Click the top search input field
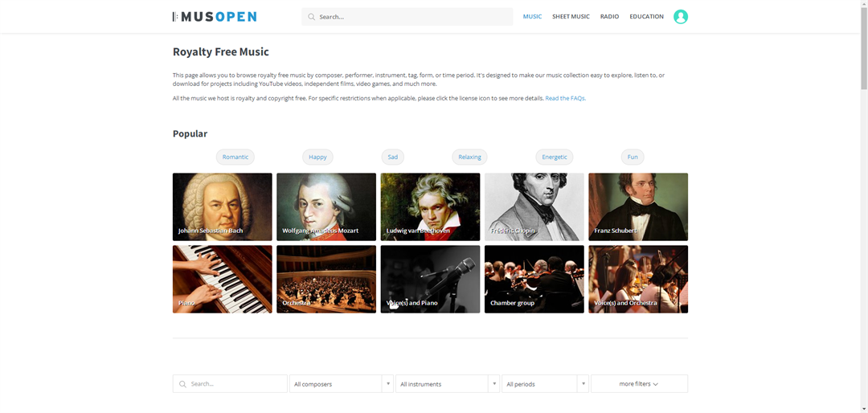 [407, 17]
